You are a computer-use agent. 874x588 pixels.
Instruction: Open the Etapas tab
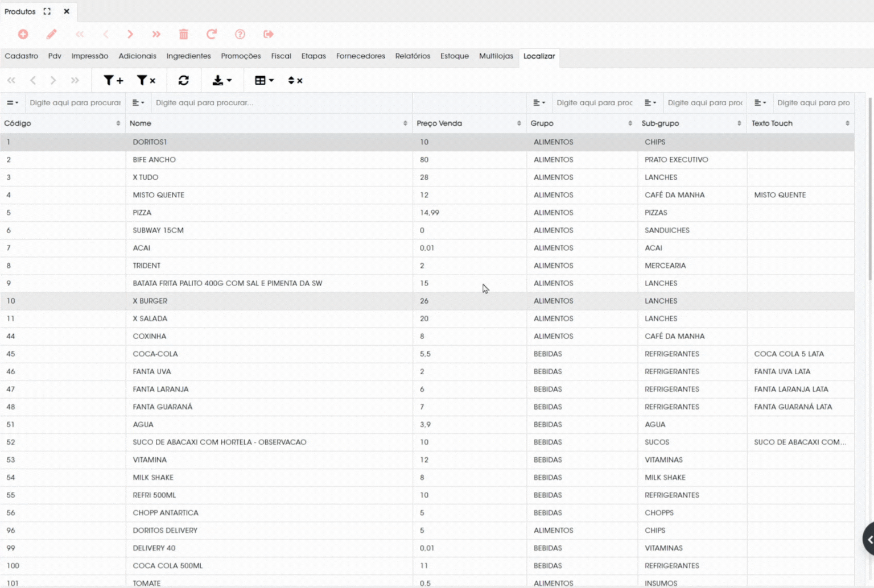tap(314, 56)
